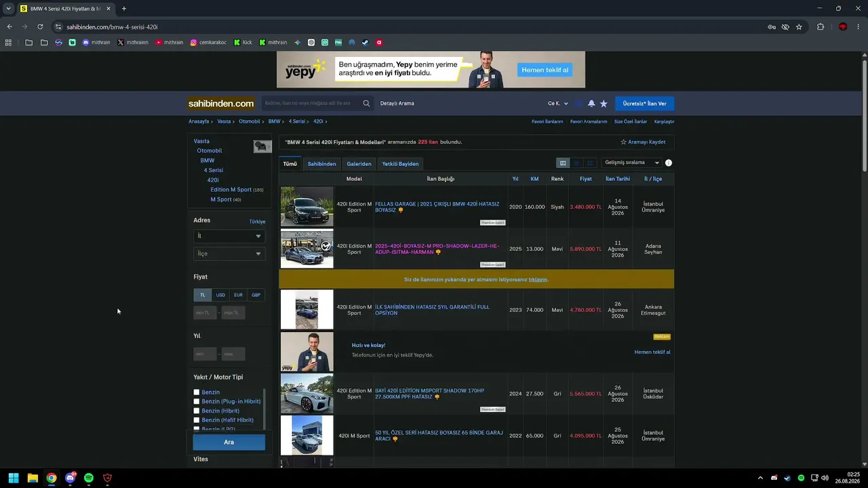This screenshot has width=868, height=488.
Task: Open the Discord mithrain bookmark
Action: click(96, 42)
